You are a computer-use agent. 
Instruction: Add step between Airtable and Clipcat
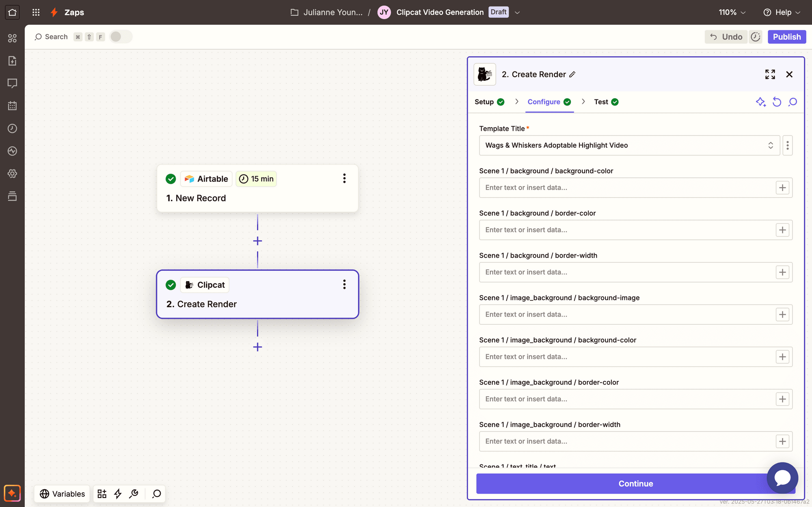click(257, 241)
